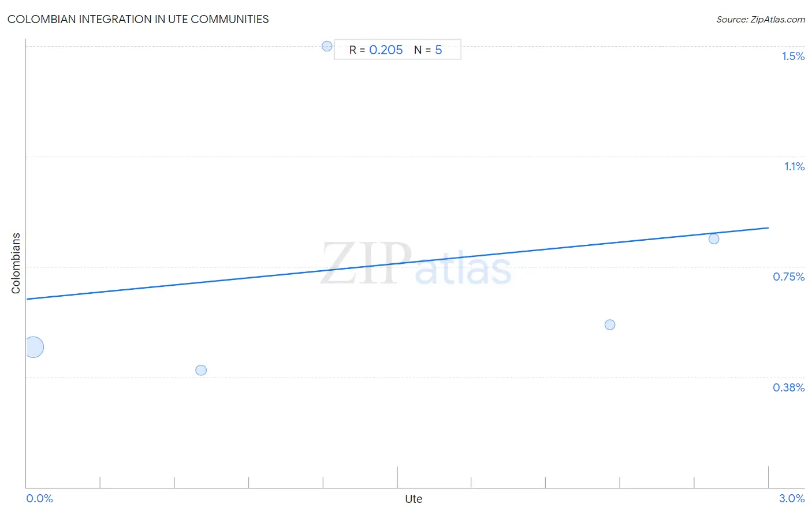
Task: Click the chart title Colombian Integration
Action: click(x=138, y=19)
